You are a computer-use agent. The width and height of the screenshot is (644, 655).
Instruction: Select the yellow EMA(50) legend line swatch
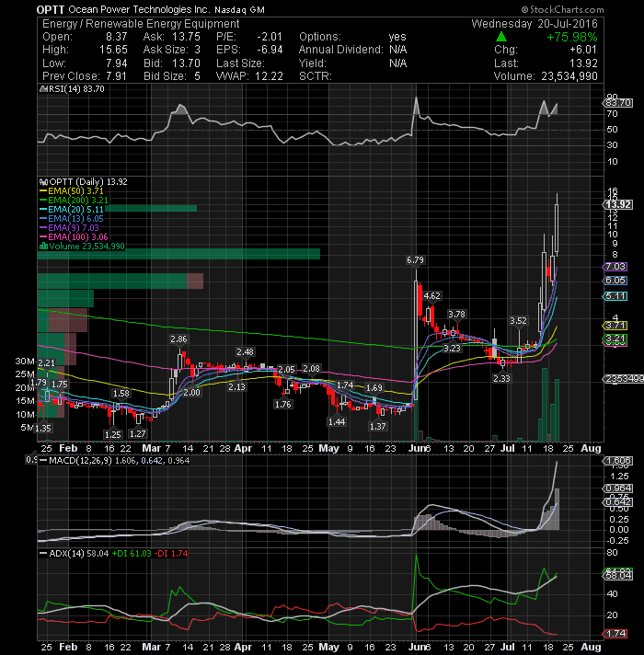pyautogui.click(x=43, y=191)
